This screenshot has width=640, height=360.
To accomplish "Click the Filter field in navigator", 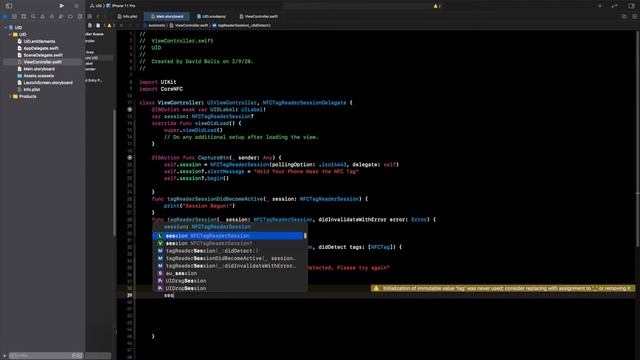I will (45, 356).
